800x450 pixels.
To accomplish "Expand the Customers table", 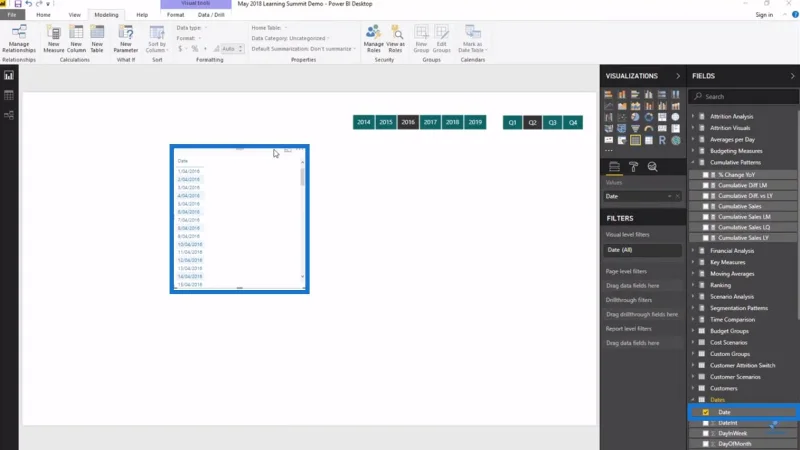I will (x=693, y=388).
